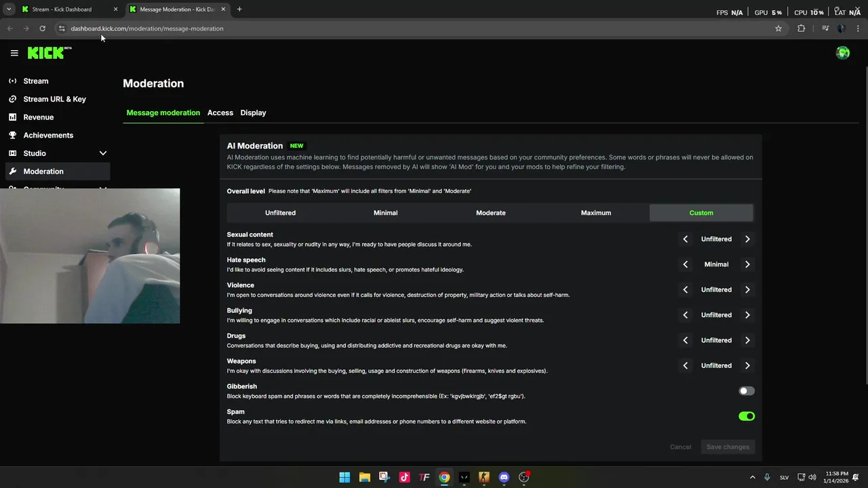
Task: Decrease Hate speech filter with left arrow
Action: 685,264
